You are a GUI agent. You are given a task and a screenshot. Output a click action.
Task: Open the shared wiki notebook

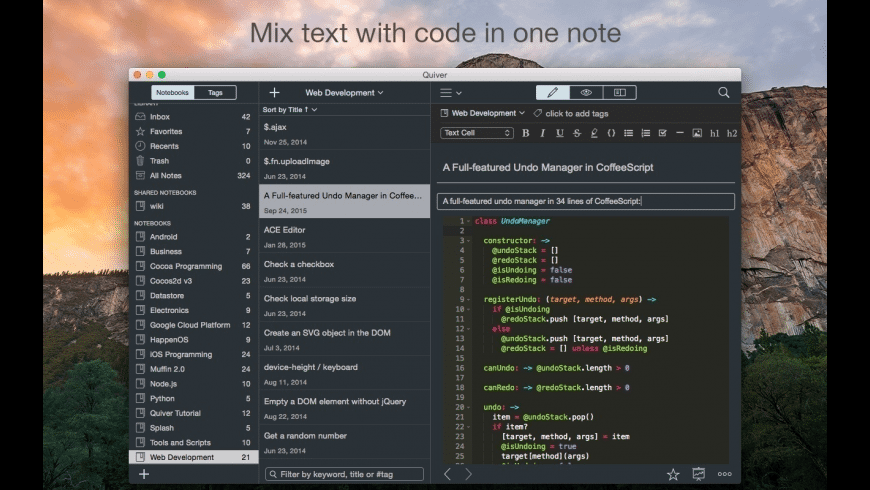tap(192, 206)
